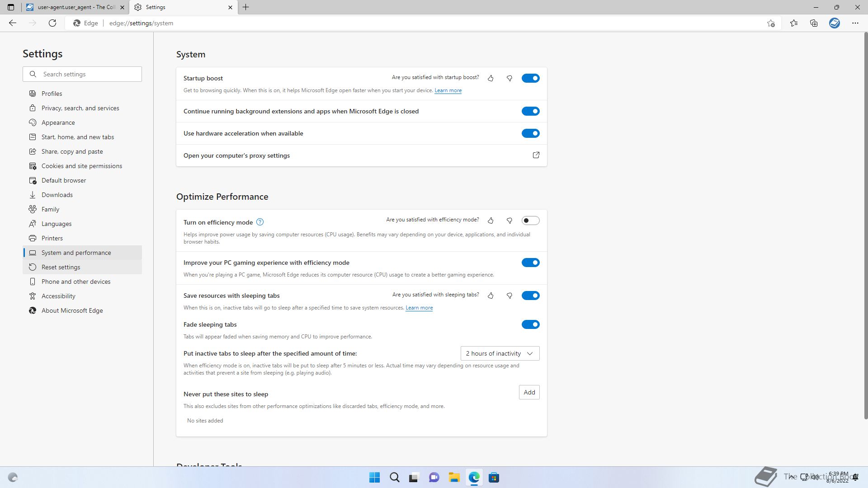The height and width of the screenshot is (488, 868).
Task: Give thumbs down for startup boost
Action: pyautogui.click(x=509, y=78)
